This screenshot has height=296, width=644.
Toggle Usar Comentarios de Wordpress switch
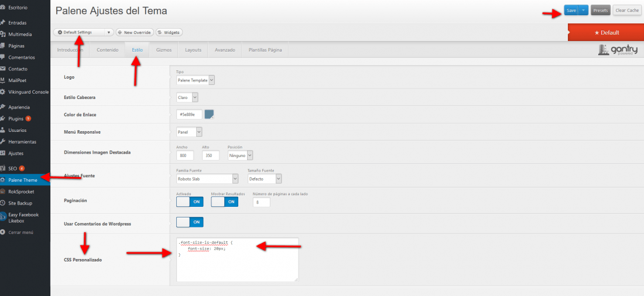point(190,222)
